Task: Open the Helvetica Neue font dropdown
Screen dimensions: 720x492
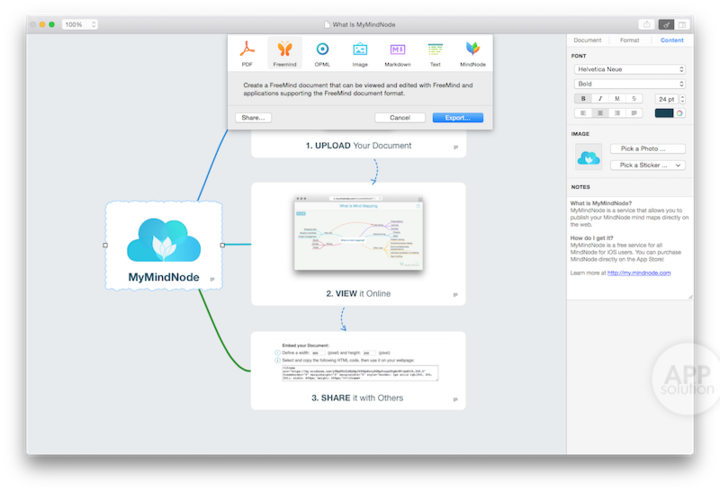Action: coord(629,69)
